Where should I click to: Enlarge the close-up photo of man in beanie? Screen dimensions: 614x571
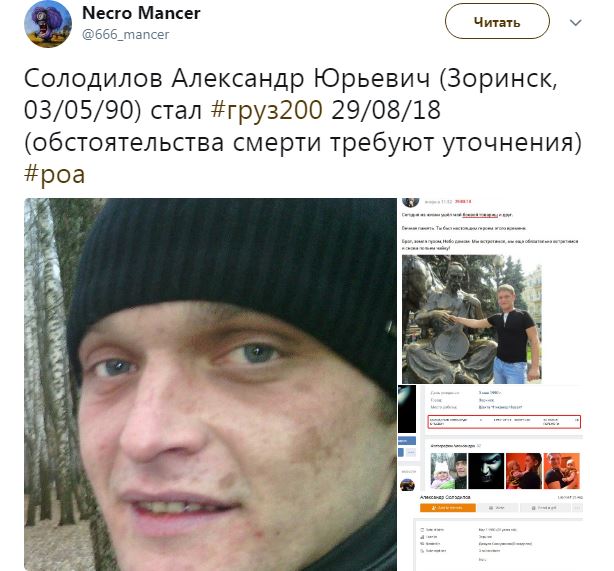click(x=210, y=384)
